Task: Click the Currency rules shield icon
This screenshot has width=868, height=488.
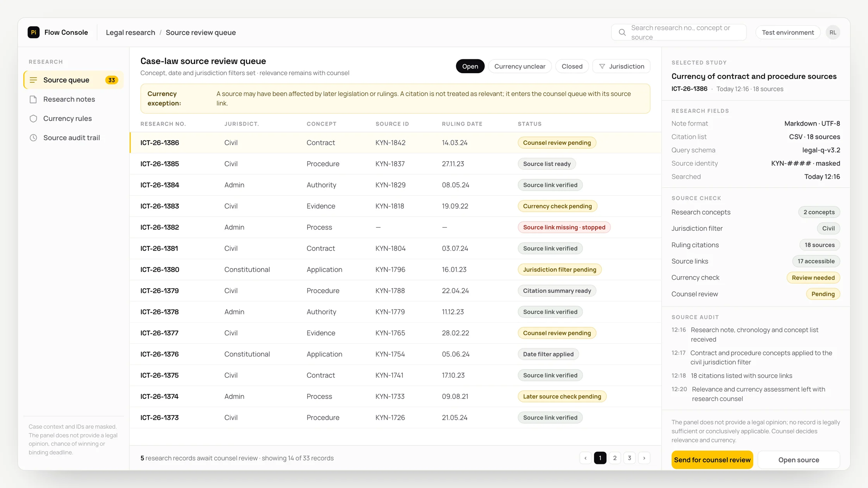Action: coord(33,119)
